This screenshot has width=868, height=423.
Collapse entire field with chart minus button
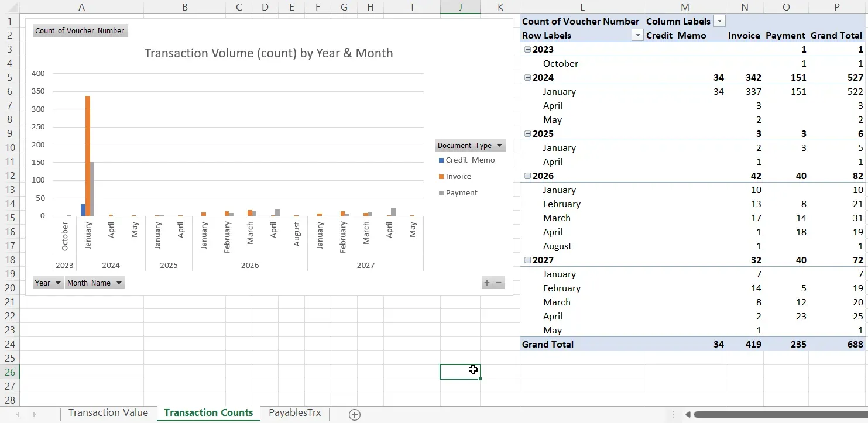(499, 283)
